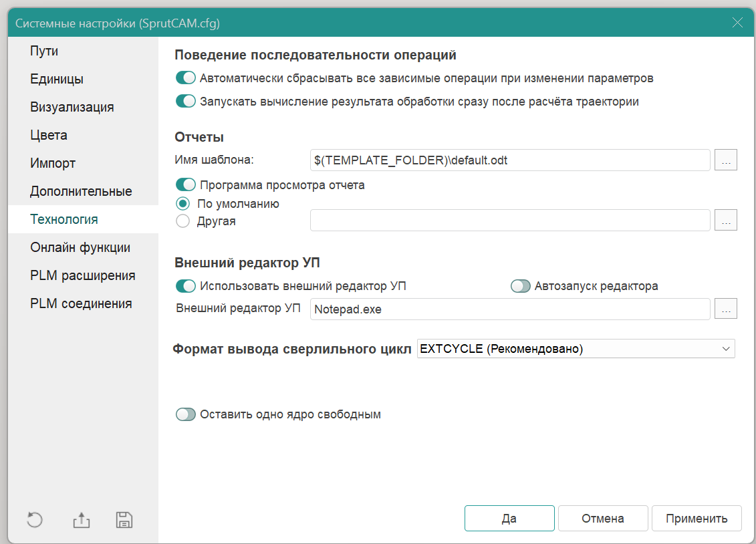Screen dimensions: 756x544
Task: Turn on 'Оставить одно ядро свободным'
Action: [185, 414]
